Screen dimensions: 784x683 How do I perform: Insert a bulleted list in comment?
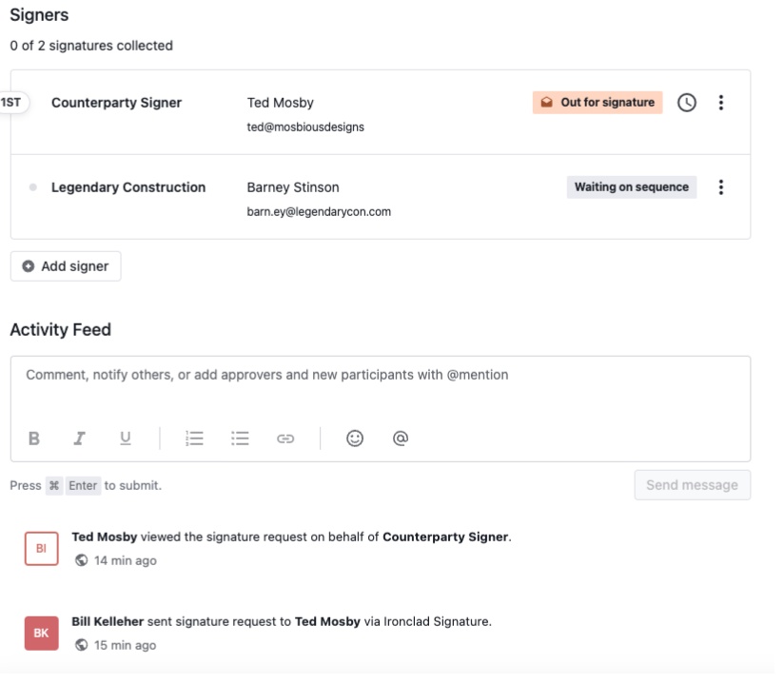pyautogui.click(x=240, y=439)
